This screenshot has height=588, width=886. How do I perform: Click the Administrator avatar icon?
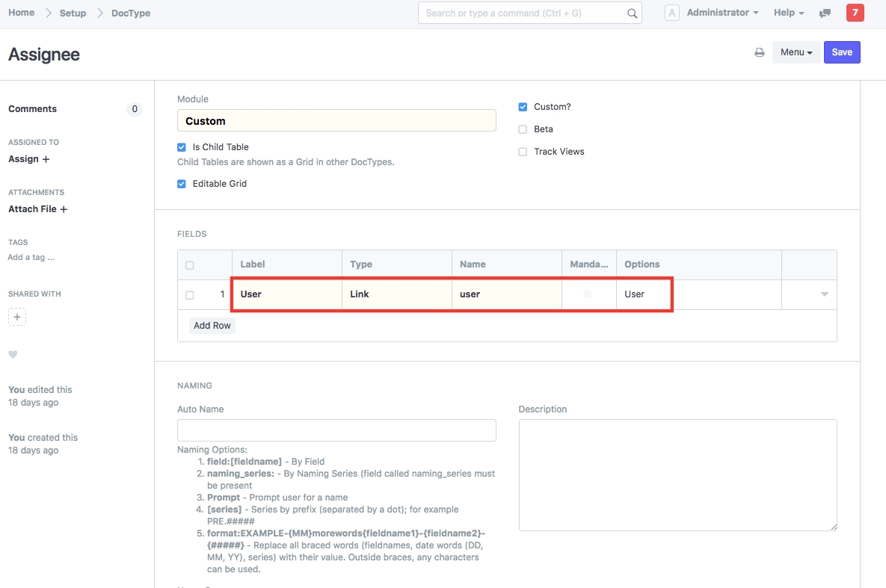672,13
